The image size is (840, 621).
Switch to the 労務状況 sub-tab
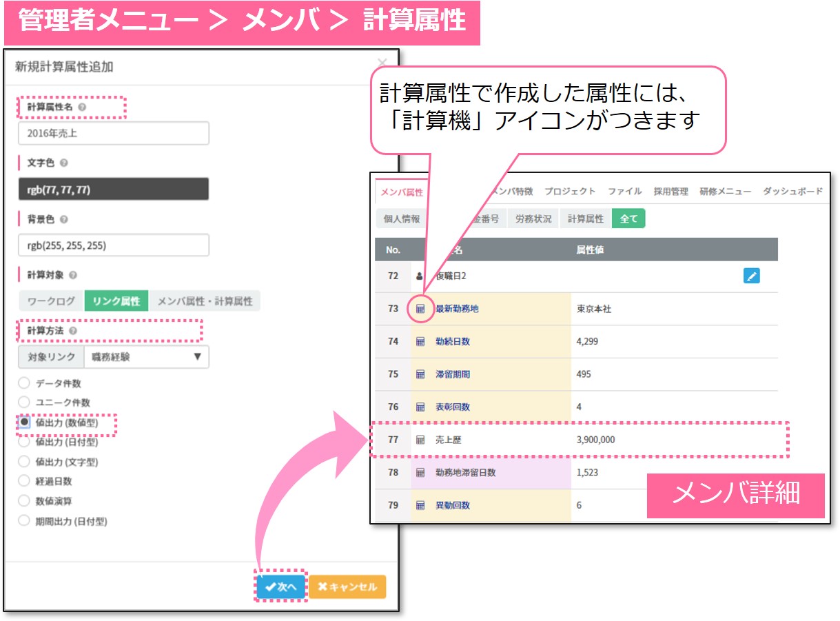(x=533, y=219)
